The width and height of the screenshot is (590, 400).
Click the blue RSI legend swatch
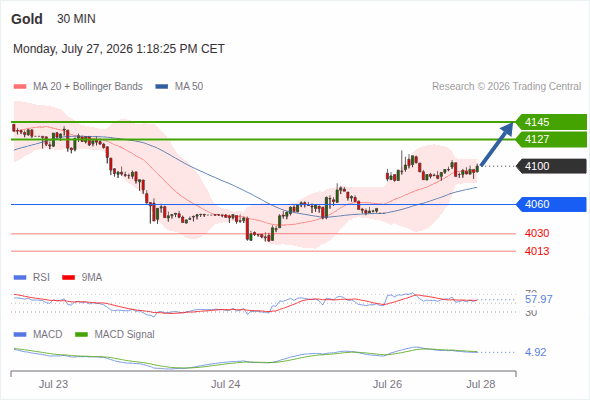[x=20, y=278]
